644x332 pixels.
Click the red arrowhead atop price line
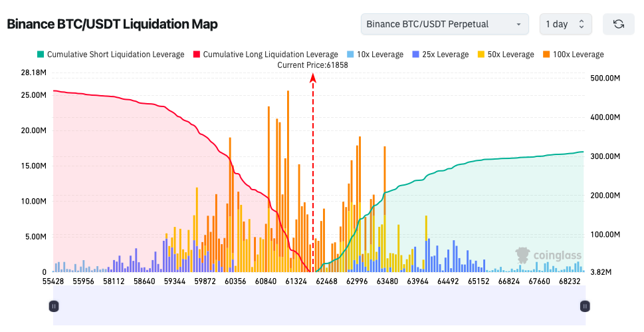(x=312, y=78)
